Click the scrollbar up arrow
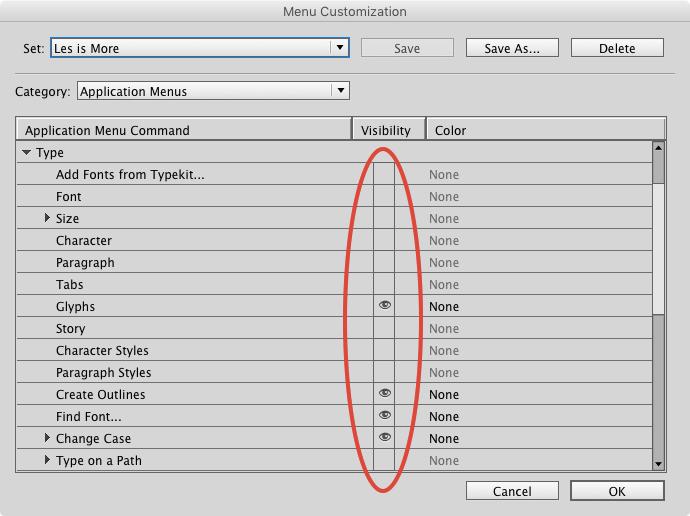Viewport: 690px width, 516px height. pyautogui.click(x=658, y=148)
